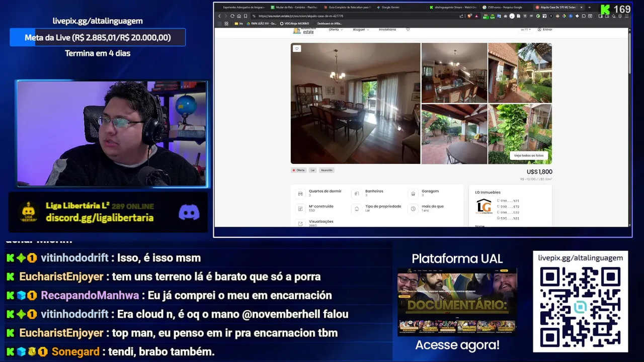Image resolution: width=644 pixels, height=362 pixels.
Task: Open the covered patio thumbnail photo
Action: point(454,134)
